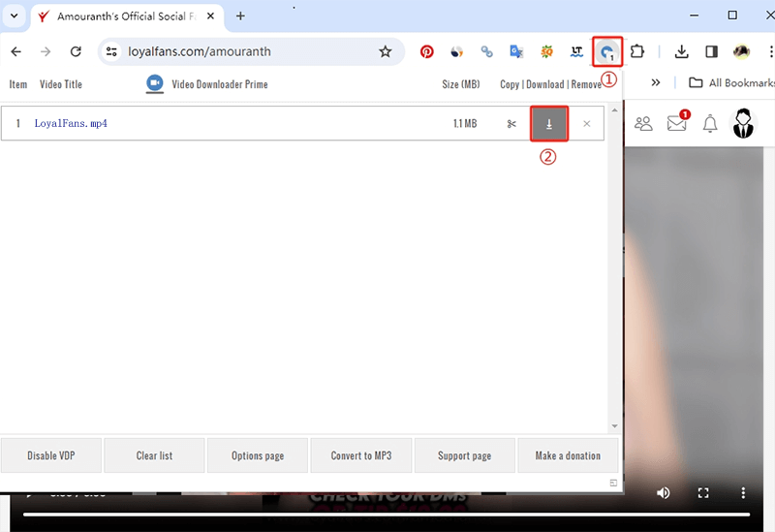Open LoyalFans messages envelope icon
Screen dimensions: 775x532
(x=677, y=122)
